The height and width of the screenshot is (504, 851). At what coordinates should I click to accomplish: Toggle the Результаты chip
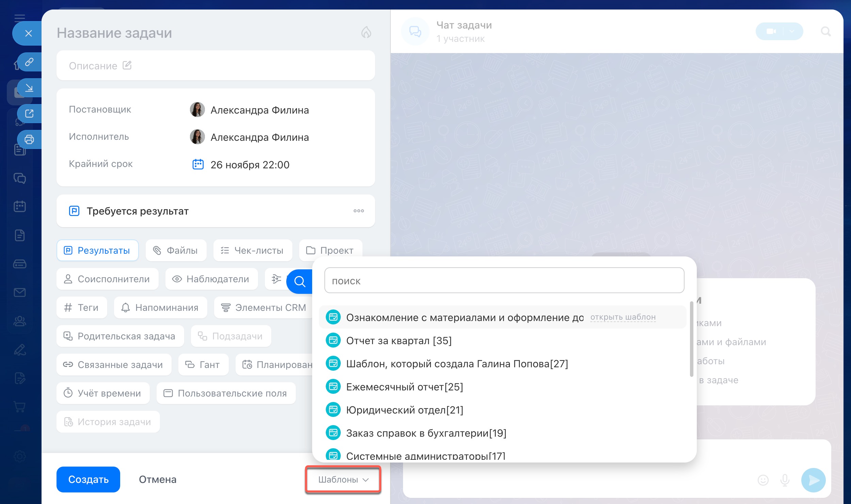(x=97, y=251)
